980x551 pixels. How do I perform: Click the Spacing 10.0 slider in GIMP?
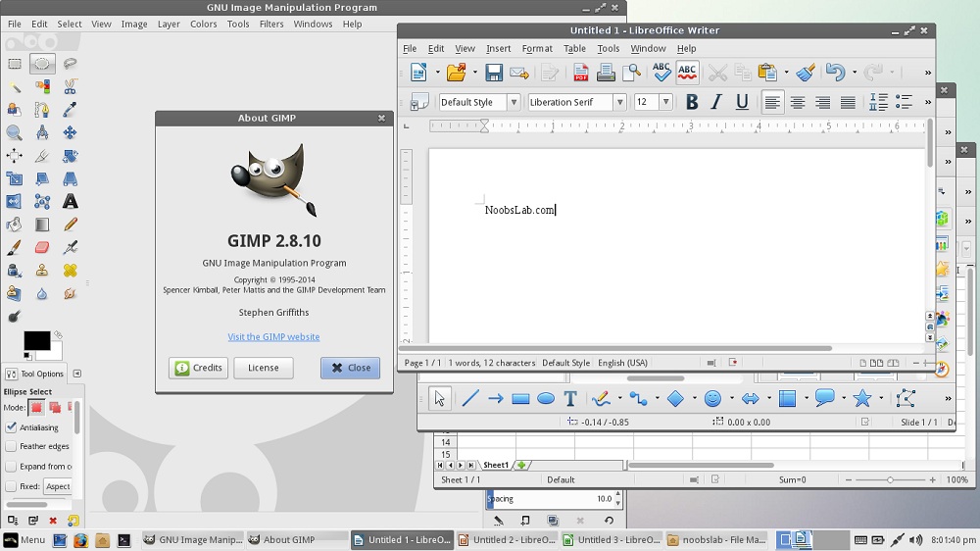[x=550, y=498]
